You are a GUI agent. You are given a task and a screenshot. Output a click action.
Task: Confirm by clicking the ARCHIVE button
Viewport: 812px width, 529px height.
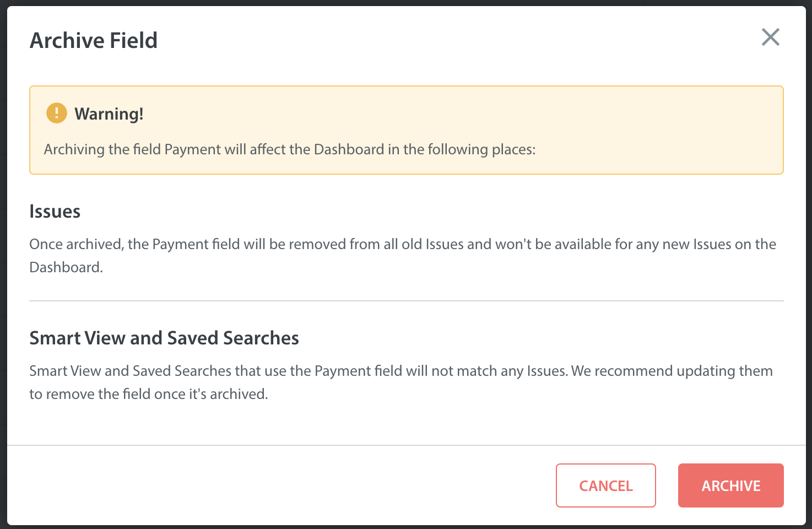tap(730, 485)
